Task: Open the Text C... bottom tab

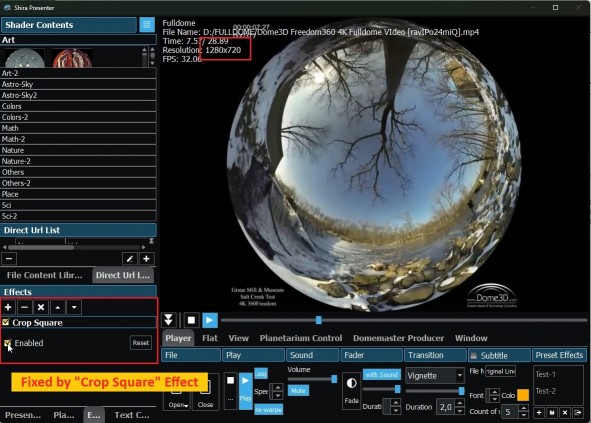Action: [132, 415]
